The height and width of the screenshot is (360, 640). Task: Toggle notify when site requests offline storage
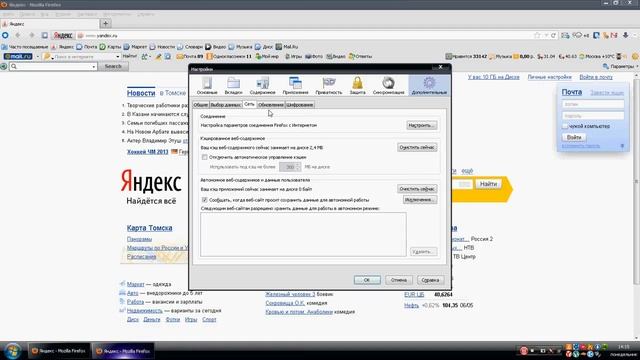(x=204, y=200)
